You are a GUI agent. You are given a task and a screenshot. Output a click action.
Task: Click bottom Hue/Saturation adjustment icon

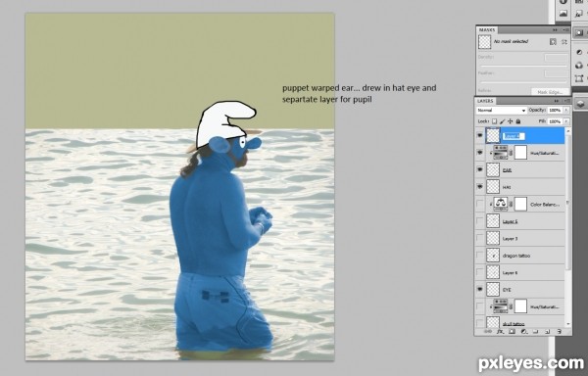pos(501,306)
